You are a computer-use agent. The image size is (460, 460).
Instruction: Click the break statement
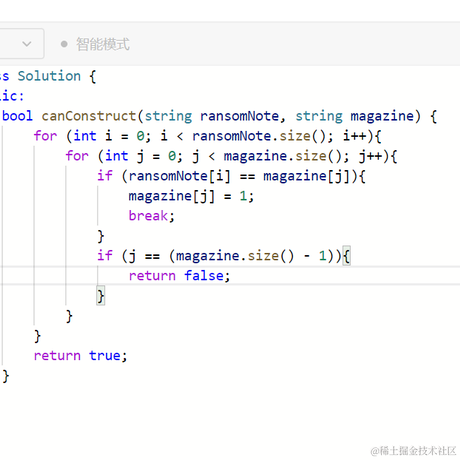151,216
